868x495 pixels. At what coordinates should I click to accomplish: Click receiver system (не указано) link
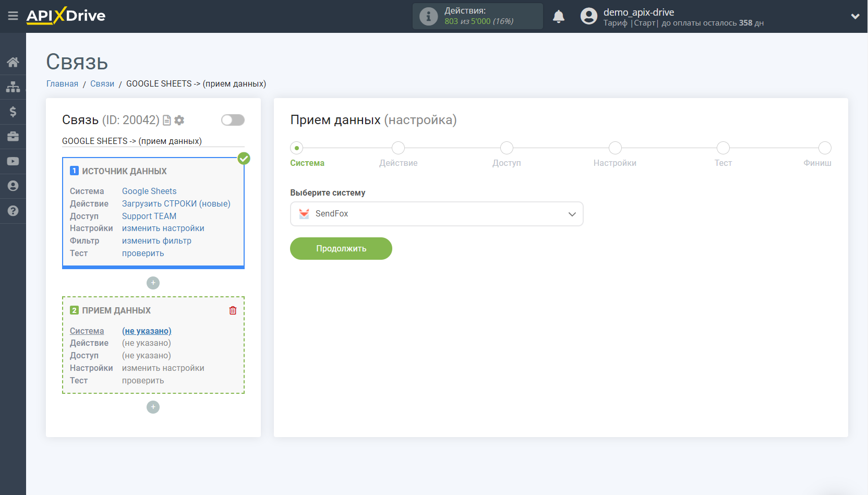coord(147,331)
